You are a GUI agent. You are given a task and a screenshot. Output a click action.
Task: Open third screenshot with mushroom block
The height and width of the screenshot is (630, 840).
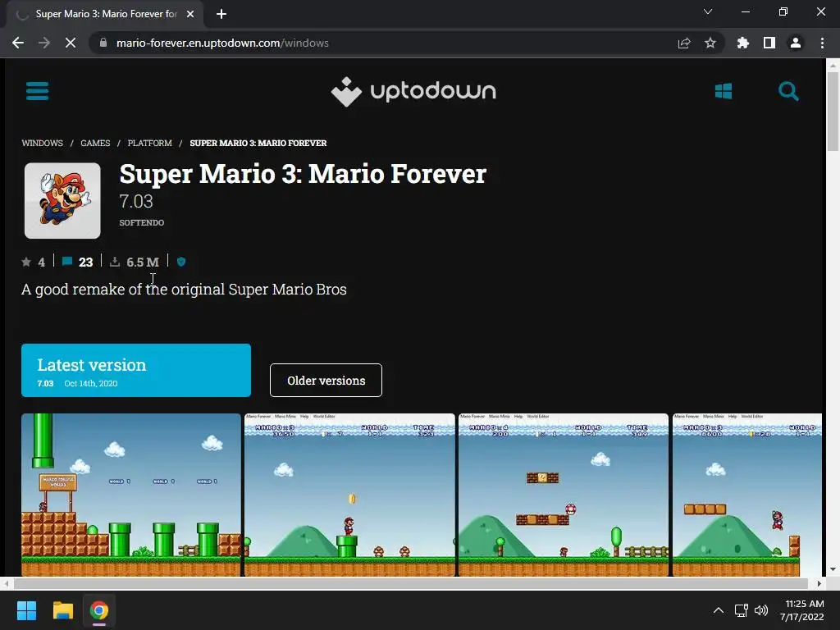(563, 495)
